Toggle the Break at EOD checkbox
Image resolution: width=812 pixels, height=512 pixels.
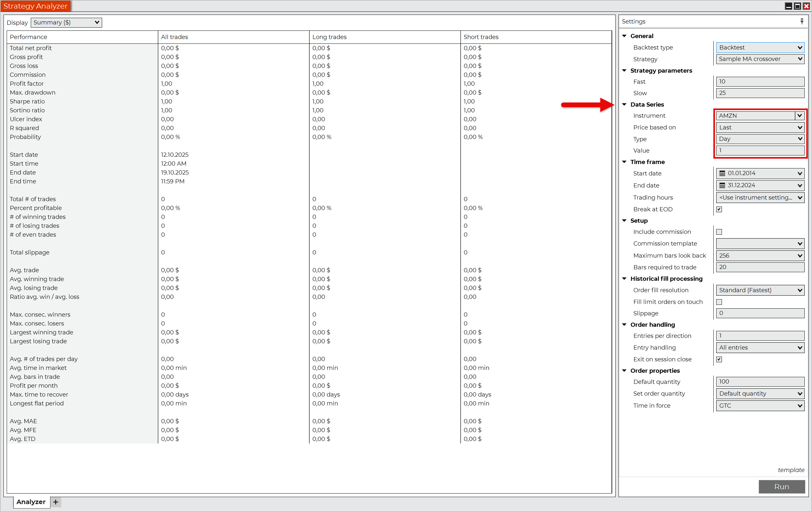(x=719, y=209)
